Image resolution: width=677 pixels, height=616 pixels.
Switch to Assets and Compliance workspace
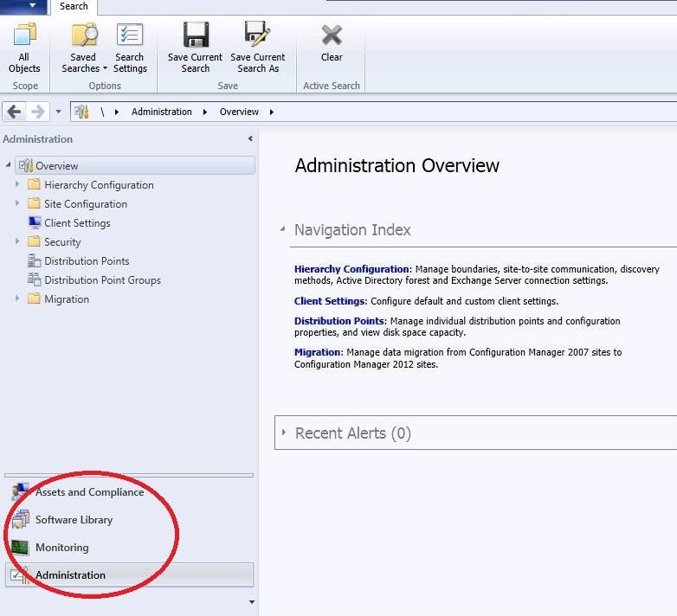point(89,492)
